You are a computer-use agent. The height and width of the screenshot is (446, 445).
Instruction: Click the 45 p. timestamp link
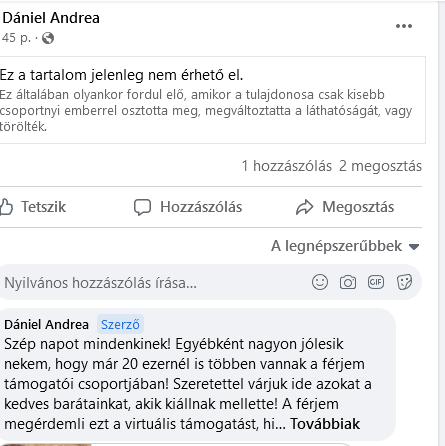[x=16, y=38]
